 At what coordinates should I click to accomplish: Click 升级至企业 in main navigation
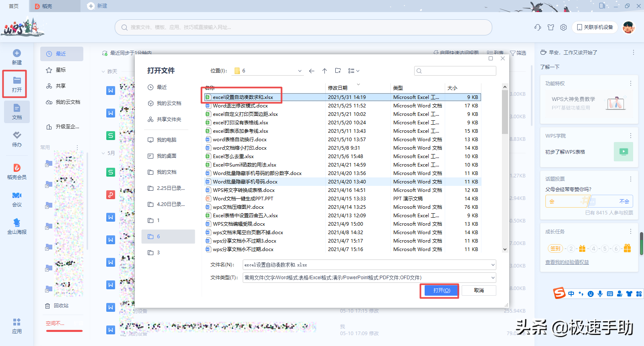coord(63,127)
